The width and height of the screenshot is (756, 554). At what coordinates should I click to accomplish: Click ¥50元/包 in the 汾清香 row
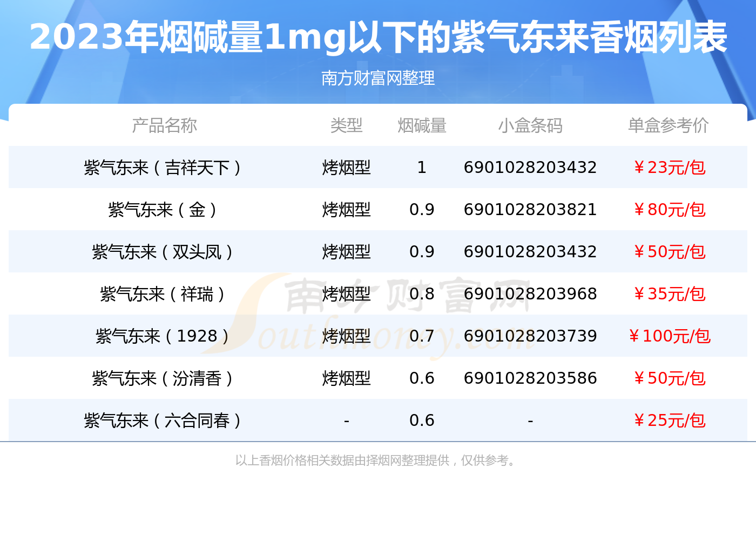[x=669, y=378]
